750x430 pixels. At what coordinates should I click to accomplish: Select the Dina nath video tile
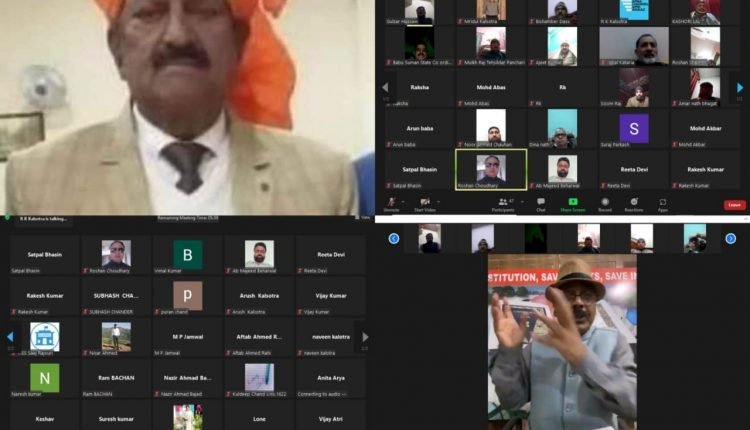coord(562,129)
